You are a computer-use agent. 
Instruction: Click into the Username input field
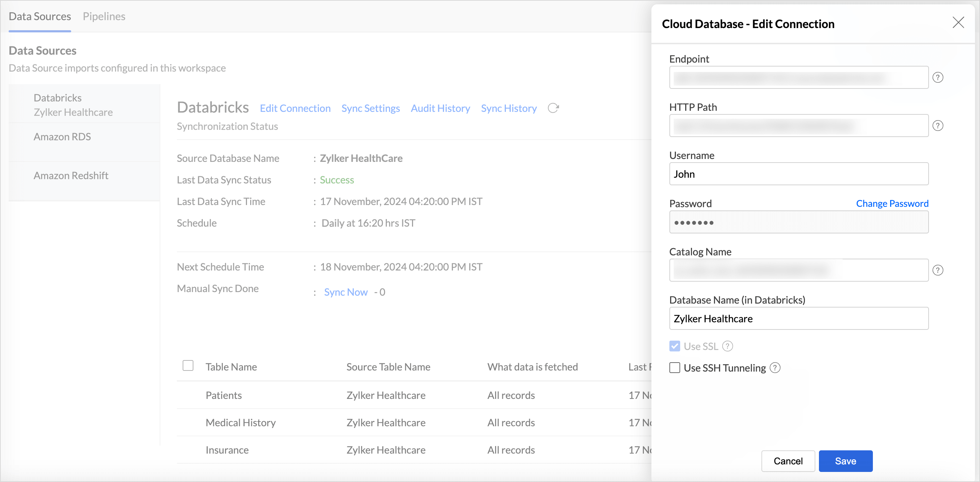[x=798, y=174]
